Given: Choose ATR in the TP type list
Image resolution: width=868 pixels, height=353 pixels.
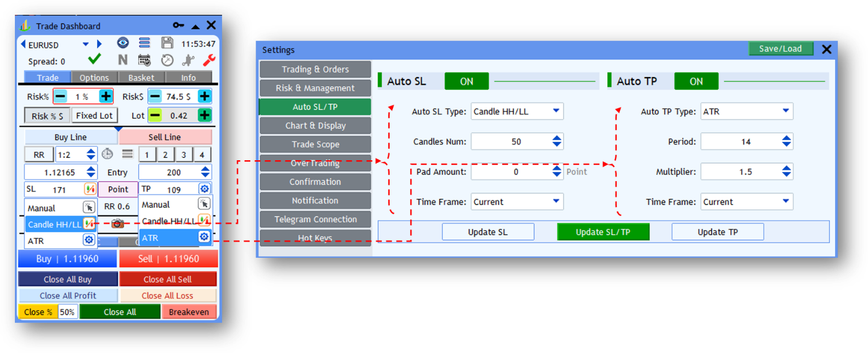Looking at the screenshot, I should coord(175,238).
